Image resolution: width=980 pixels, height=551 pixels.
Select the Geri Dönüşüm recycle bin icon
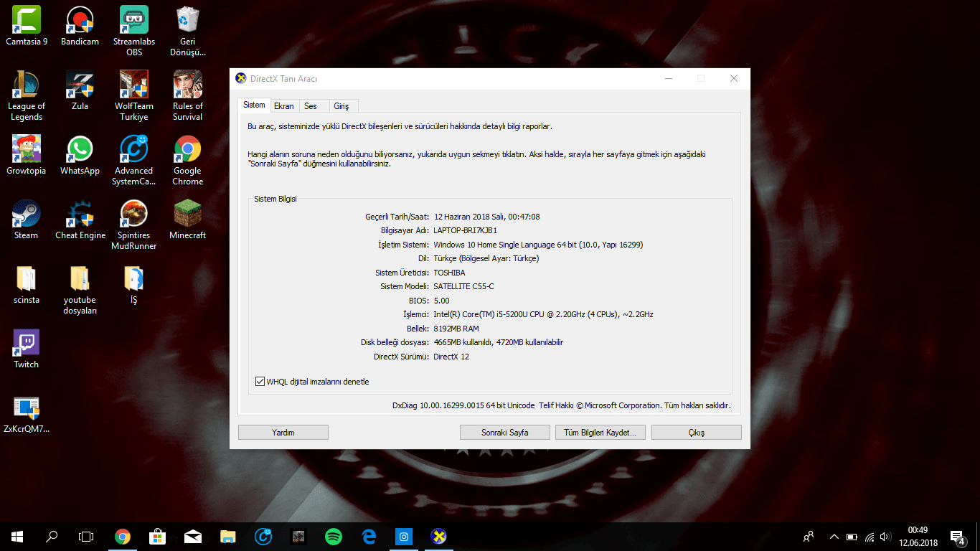point(188,31)
